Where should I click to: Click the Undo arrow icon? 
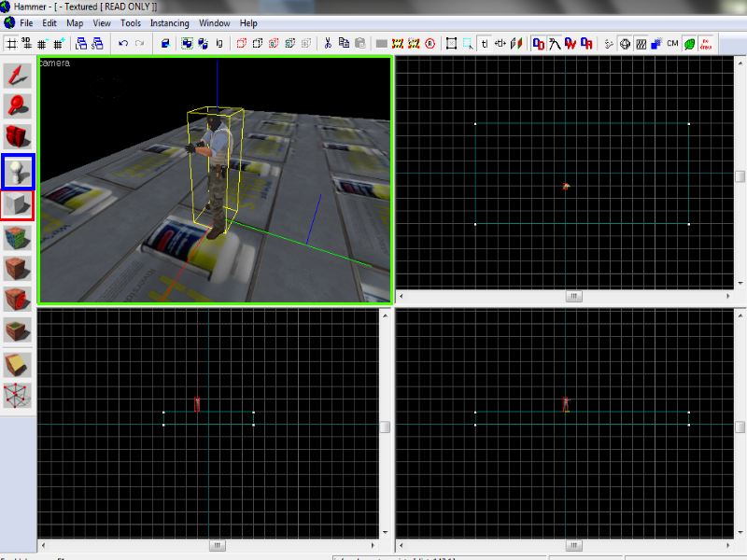[123, 43]
